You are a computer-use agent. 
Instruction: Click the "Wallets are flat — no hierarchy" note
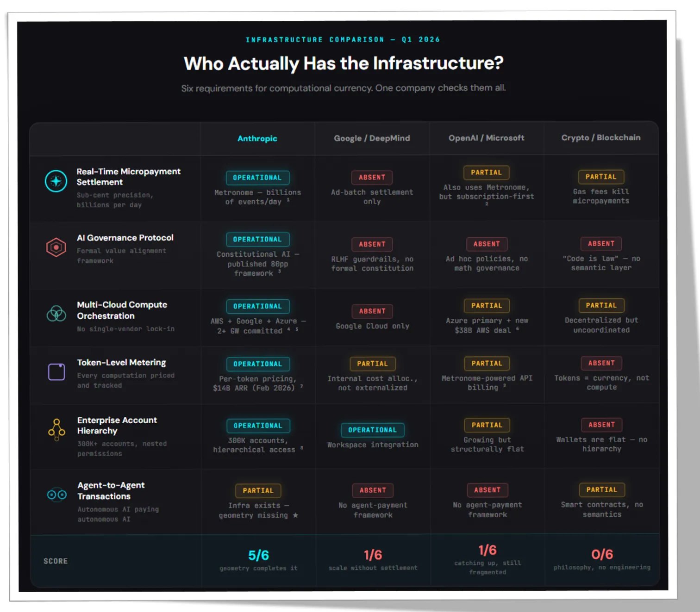[602, 444]
